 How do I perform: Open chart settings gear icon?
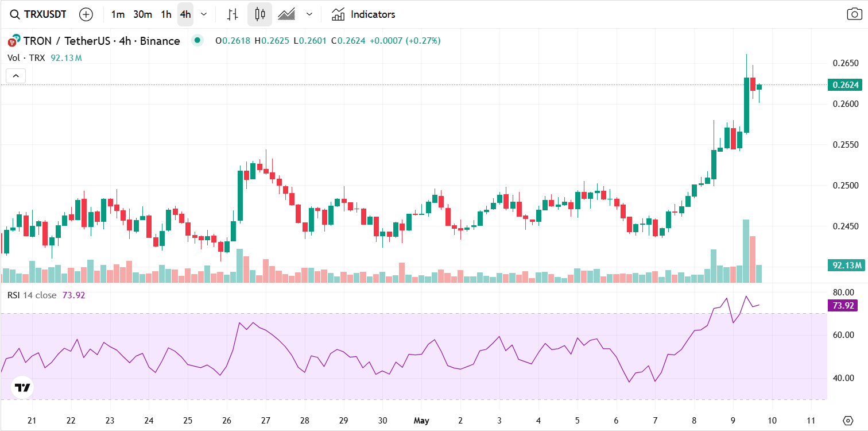(847, 420)
